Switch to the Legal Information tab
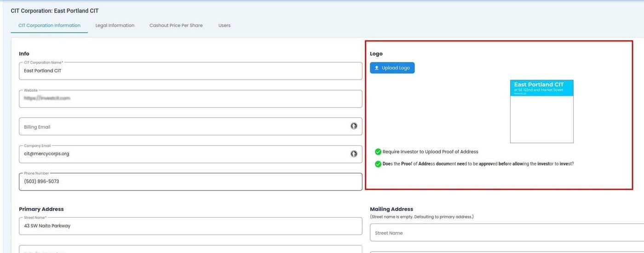 click(115, 25)
